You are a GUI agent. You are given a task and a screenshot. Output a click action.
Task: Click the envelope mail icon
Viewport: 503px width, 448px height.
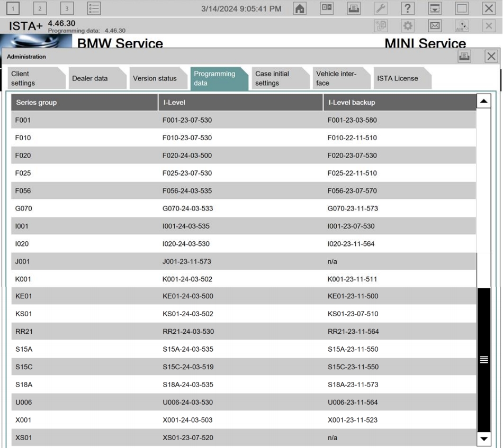coord(435,26)
